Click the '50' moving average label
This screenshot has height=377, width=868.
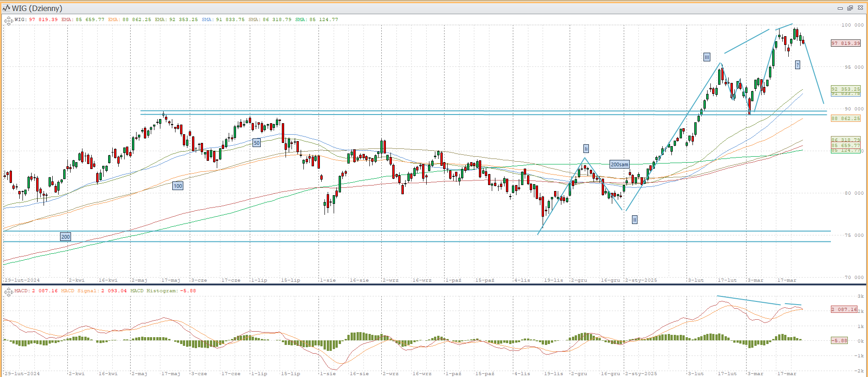pos(257,143)
